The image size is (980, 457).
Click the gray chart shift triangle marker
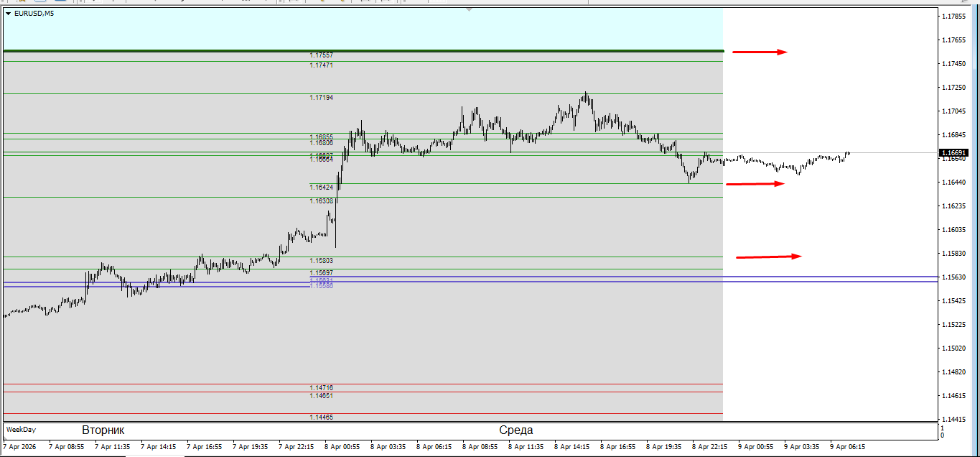[x=470, y=10]
